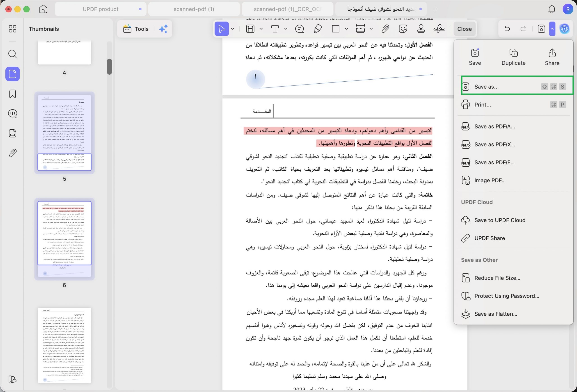Switch to the Arabic-titled document tab

(381, 9)
